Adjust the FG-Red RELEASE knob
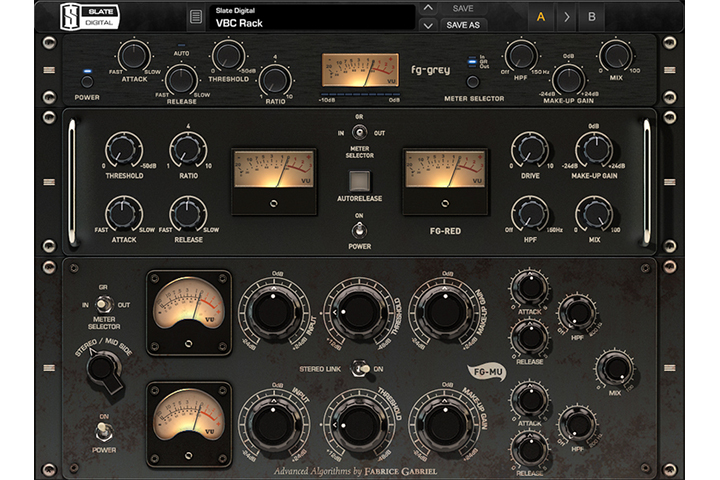 tap(188, 214)
